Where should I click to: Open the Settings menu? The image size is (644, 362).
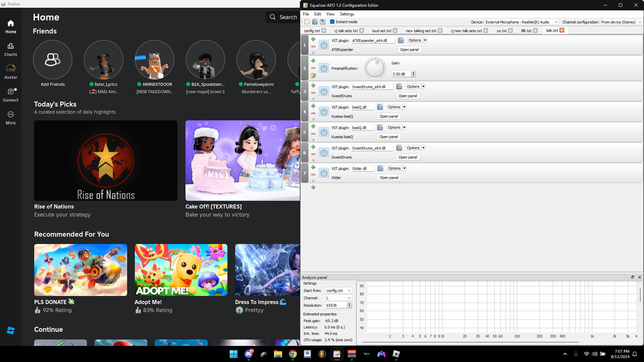347,14
